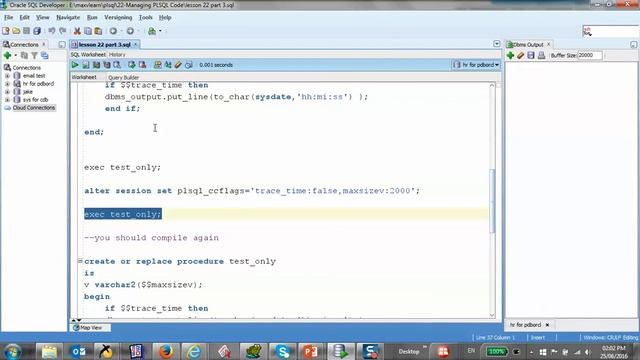Click the SQL History icon in worksheet toolbar

point(189,65)
